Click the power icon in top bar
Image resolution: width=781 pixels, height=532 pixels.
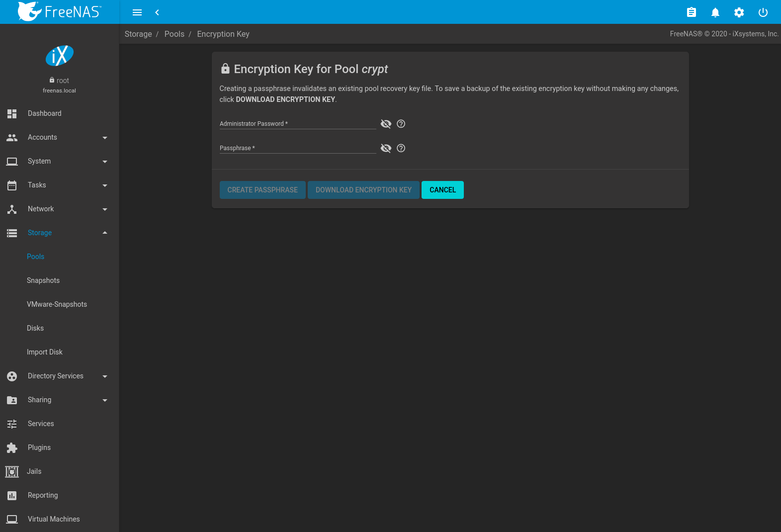tap(763, 12)
